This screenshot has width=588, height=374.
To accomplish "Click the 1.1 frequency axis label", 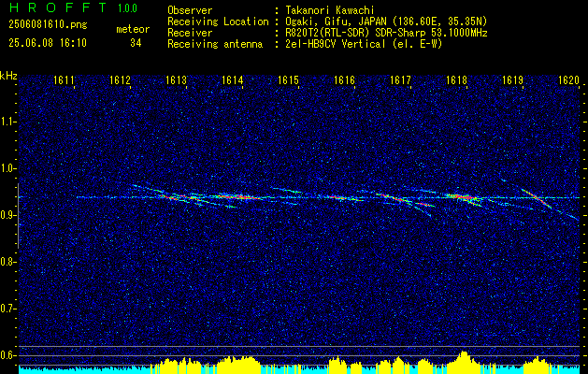I will point(8,122).
